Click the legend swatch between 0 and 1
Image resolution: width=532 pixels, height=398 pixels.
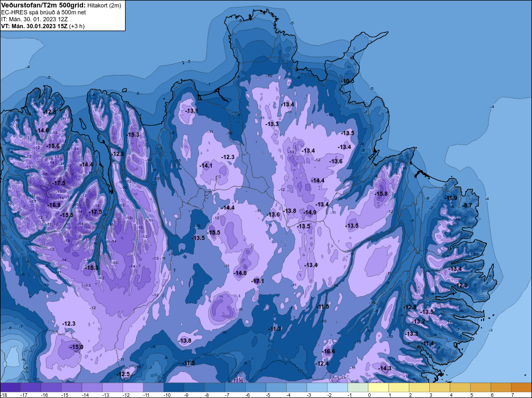click(x=378, y=387)
